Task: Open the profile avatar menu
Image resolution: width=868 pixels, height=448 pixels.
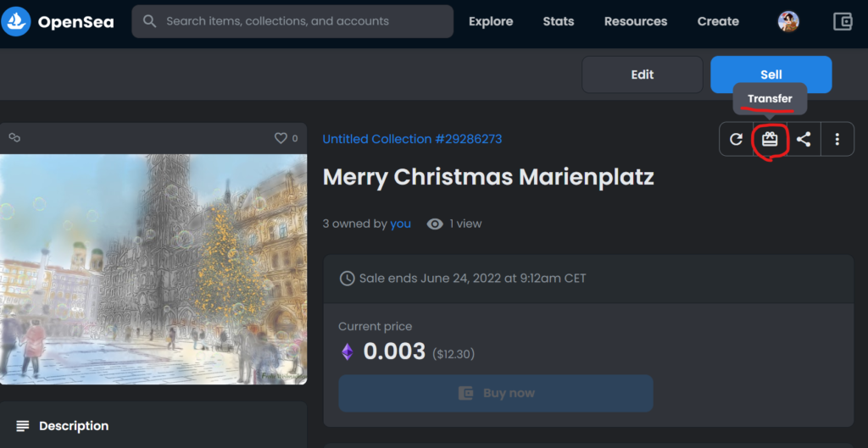Action: 788,21
